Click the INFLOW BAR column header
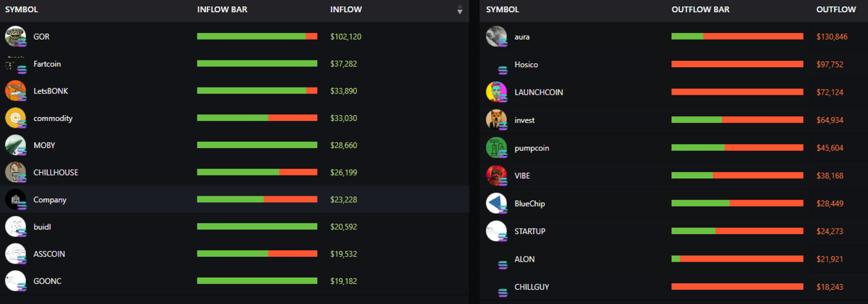Viewport: 868px width, 304px height. (x=222, y=9)
